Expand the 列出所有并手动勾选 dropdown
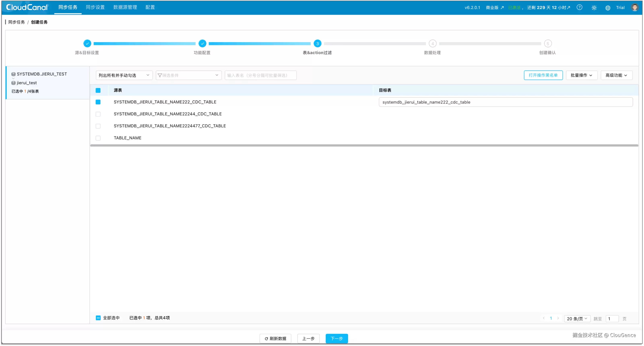The width and height of the screenshot is (644, 346). coord(124,75)
